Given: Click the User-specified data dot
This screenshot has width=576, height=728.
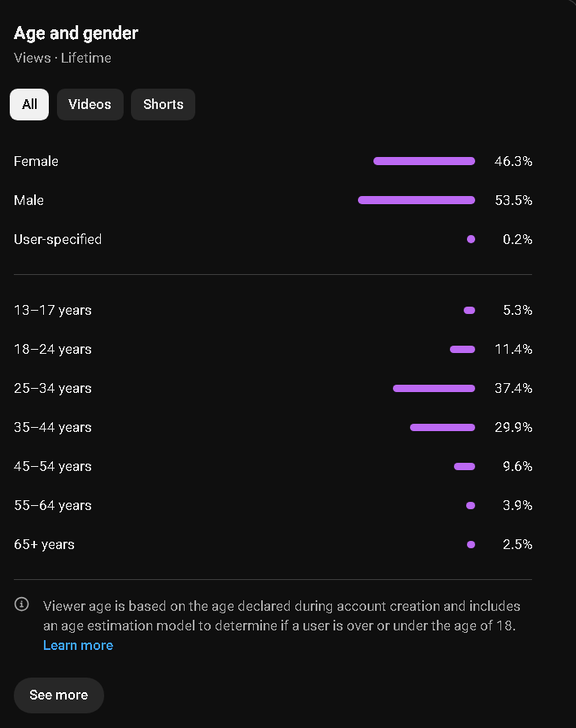Looking at the screenshot, I should click(x=471, y=239).
